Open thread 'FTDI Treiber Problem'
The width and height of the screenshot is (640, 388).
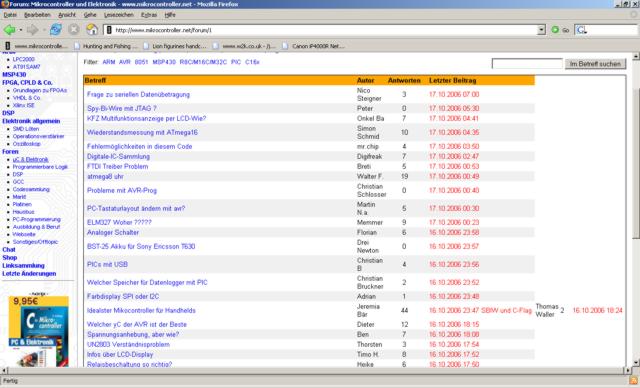pyautogui.click(x=118, y=166)
